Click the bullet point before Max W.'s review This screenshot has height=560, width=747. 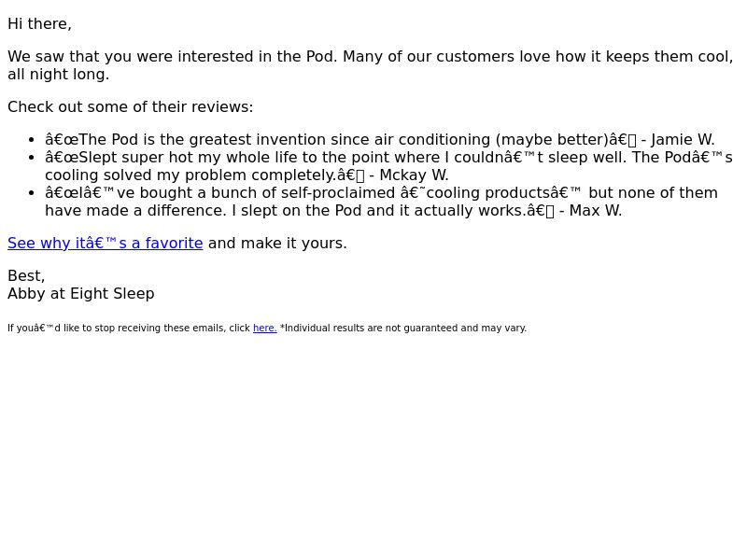tap(32, 193)
